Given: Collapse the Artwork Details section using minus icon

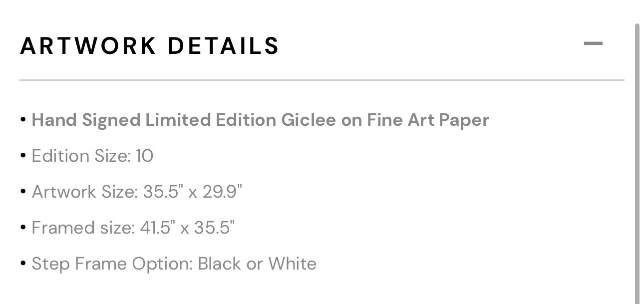Looking at the screenshot, I should [593, 44].
